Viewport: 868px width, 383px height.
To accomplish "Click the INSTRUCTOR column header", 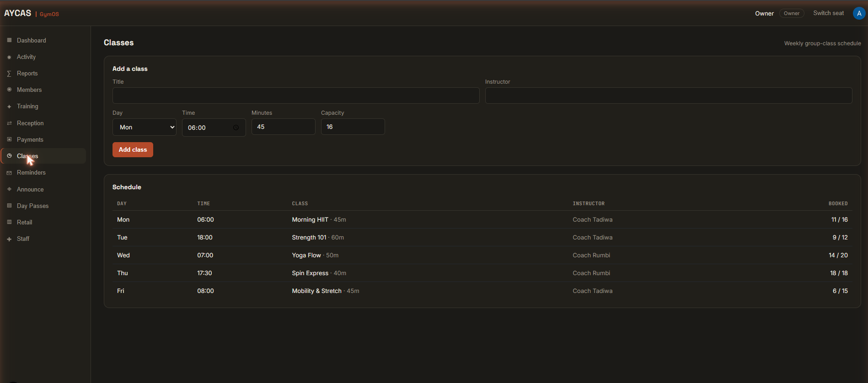I will pyautogui.click(x=589, y=203).
